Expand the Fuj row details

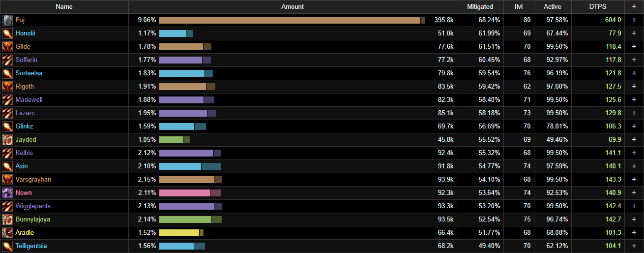634,20
